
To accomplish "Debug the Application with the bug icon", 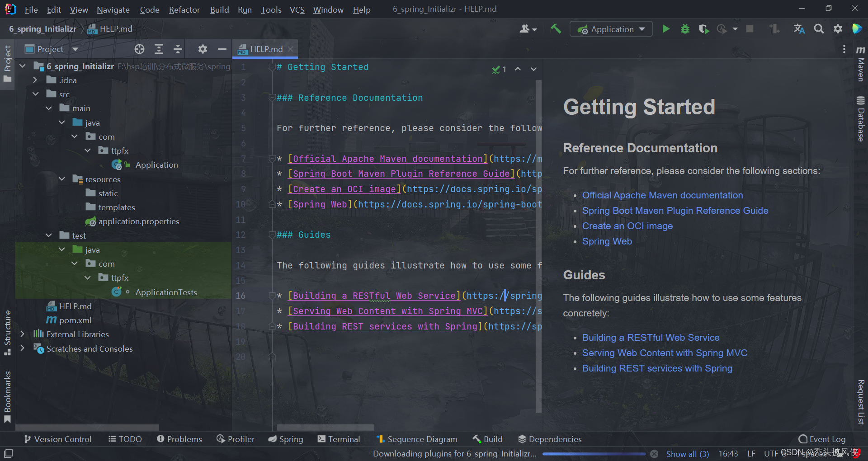I will click(x=685, y=29).
